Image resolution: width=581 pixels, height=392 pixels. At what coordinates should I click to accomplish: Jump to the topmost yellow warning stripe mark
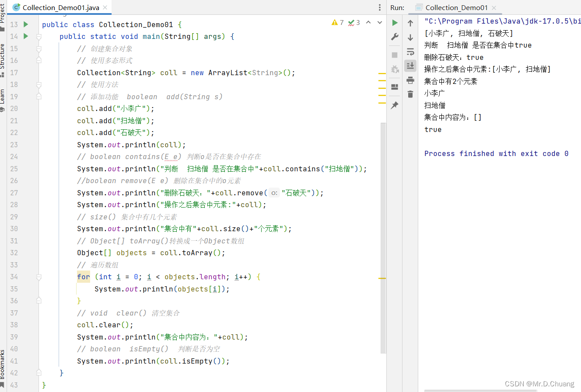click(x=382, y=74)
